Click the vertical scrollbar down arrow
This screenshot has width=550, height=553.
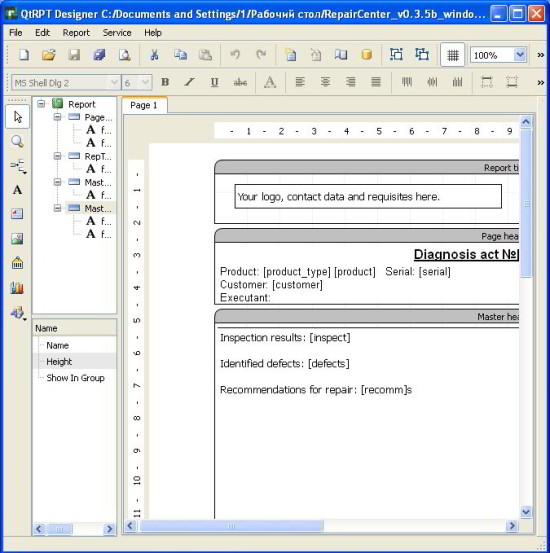pyautogui.click(x=526, y=511)
